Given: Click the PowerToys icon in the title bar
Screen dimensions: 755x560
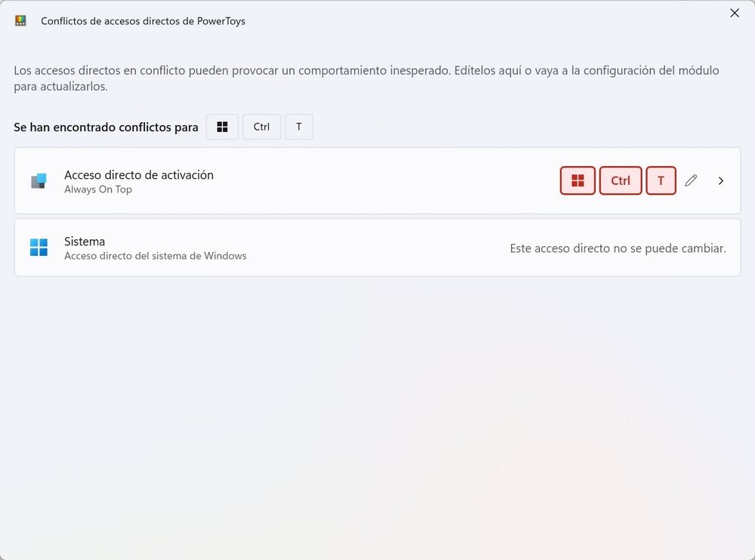Looking at the screenshot, I should 20,21.
